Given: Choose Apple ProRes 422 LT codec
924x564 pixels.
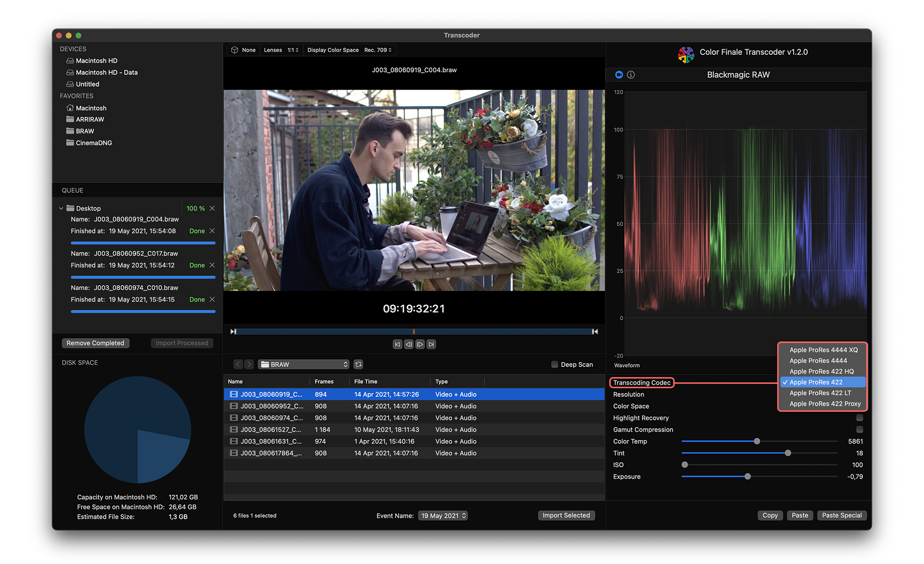Looking at the screenshot, I should pos(822,393).
